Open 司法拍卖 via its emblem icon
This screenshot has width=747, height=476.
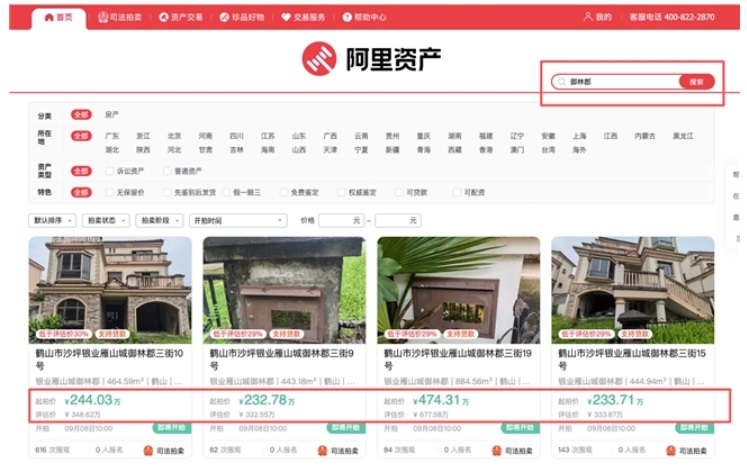pyautogui.click(x=103, y=17)
